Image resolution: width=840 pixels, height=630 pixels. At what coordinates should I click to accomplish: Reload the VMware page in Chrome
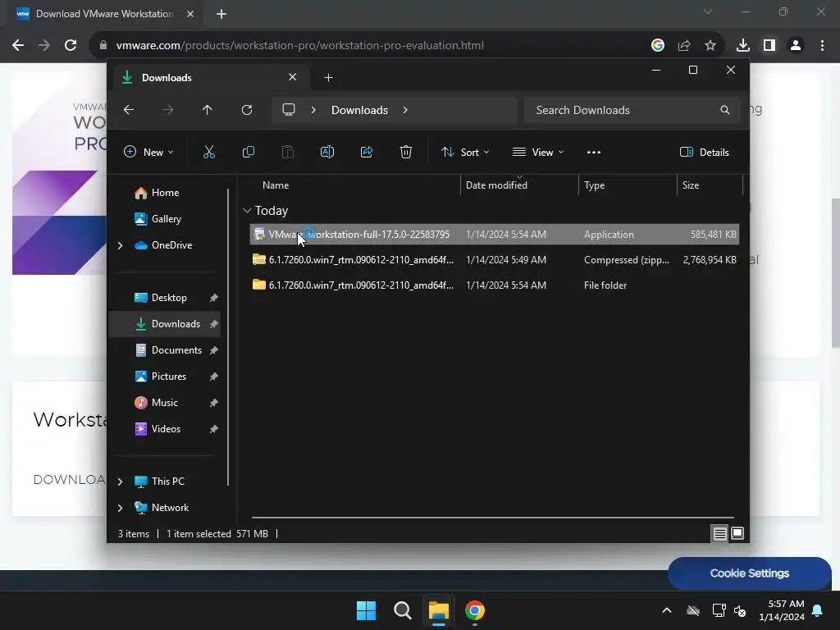[x=71, y=46]
